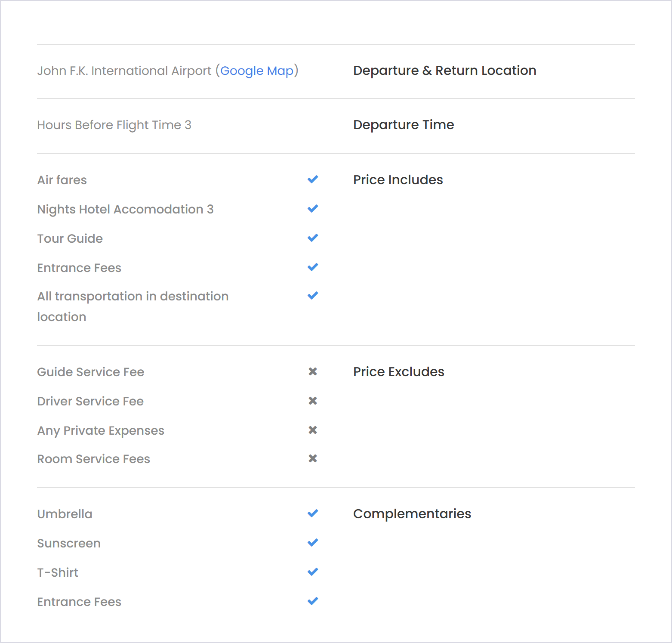Image resolution: width=672 pixels, height=643 pixels.
Task: Click checkmark for complementary Entrance Fees
Action: [x=313, y=601]
